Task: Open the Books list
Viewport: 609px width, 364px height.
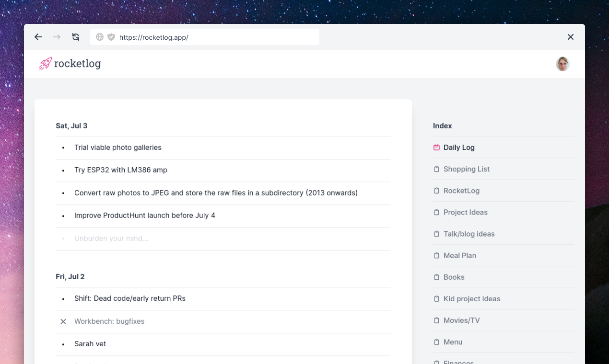Action: (x=454, y=277)
